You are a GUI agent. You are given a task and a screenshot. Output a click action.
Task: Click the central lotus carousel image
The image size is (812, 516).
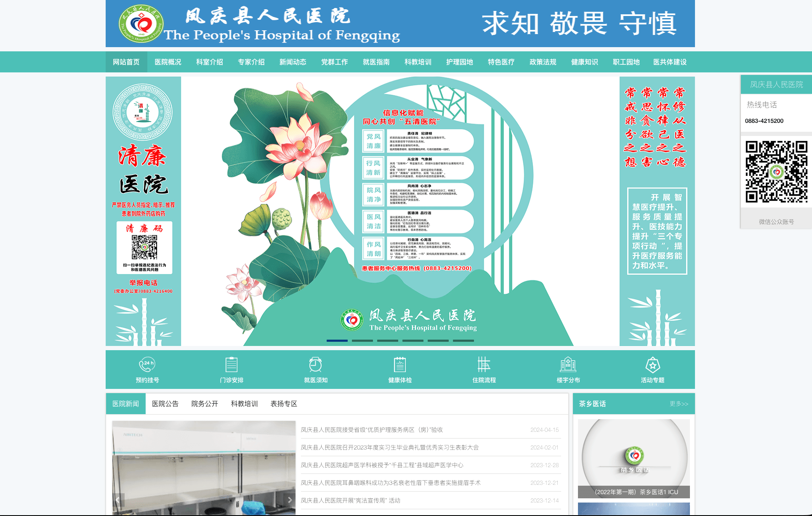click(400, 211)
